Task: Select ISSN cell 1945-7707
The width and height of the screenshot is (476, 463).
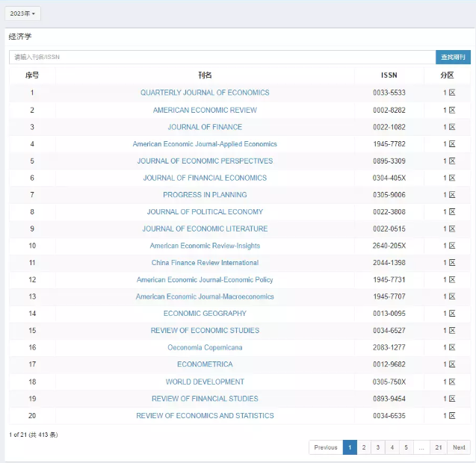Action: (x=389, y=296)
